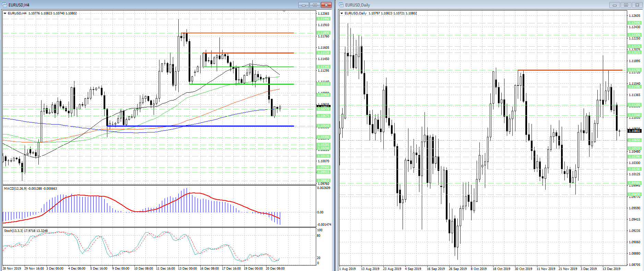Select the blue horizontal support line on H4 chart
The width and height of the screenshot is (644, 271).
point(206,126)
